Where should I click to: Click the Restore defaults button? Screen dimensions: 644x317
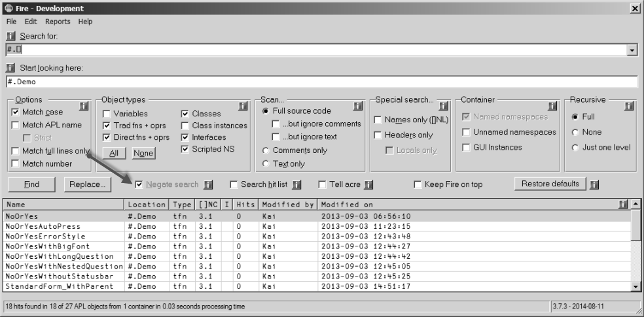tap(550, 184)
